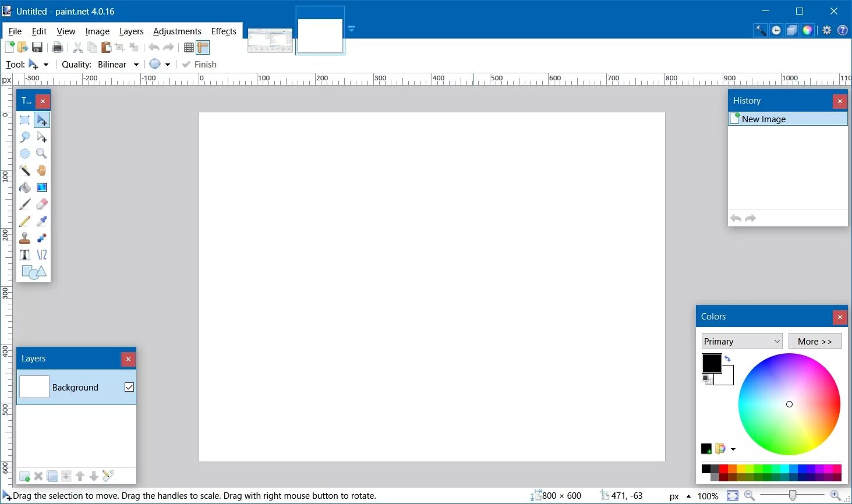852x504 pixels.
Task: Open the File menu
Action: pyautogui.click(x=15, y=31)
